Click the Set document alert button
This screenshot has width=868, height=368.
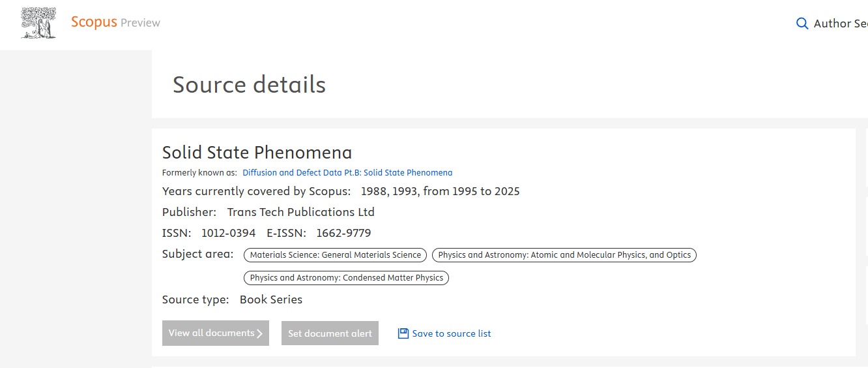pyautogui.click(x=330, y=333)
